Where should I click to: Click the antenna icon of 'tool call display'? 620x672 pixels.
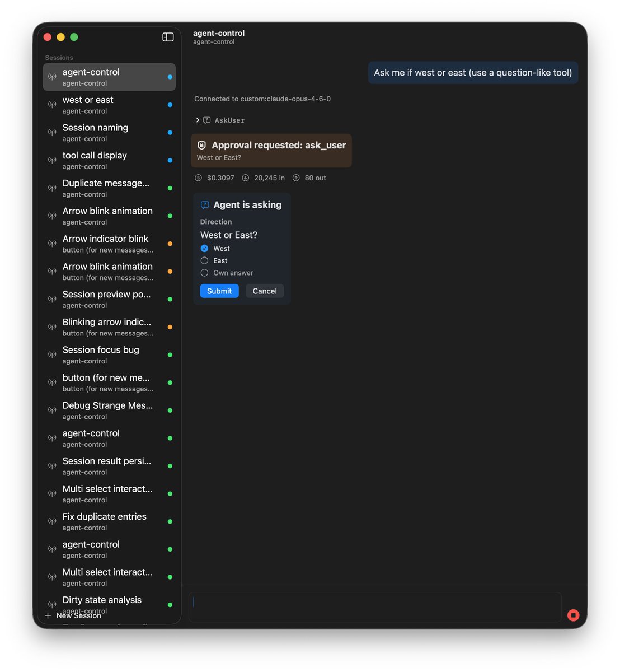(x=52, y=160)
